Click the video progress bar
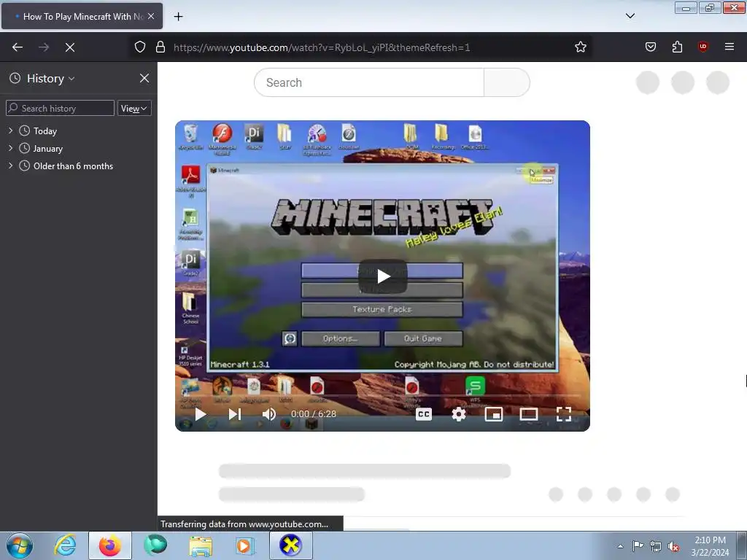The image size is (747, 560). coord(382,396)
